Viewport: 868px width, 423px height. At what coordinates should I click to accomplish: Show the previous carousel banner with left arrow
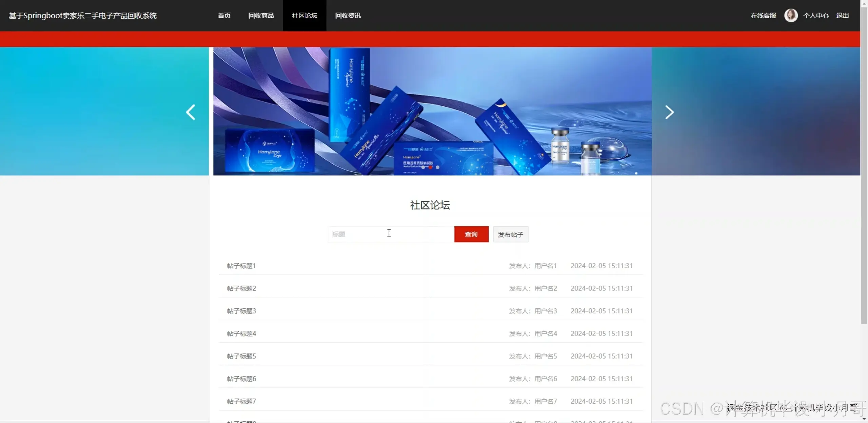pos(191,112)
